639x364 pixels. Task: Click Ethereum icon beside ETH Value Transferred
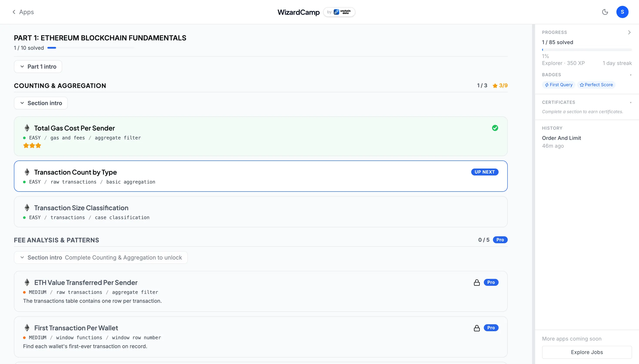27,283
